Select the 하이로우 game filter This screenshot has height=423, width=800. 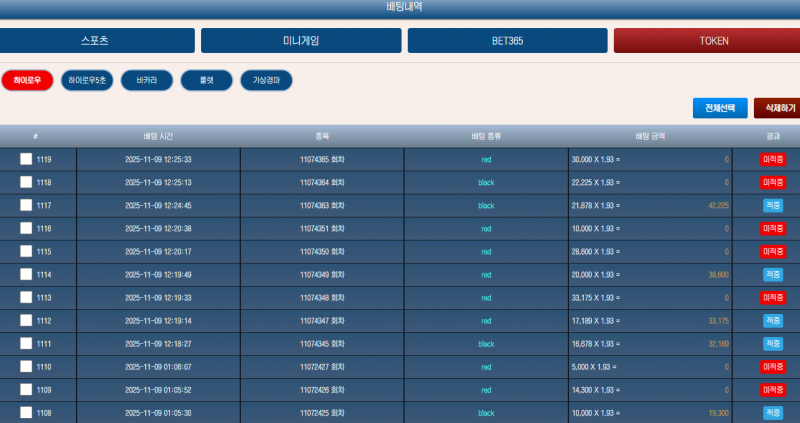coord(27,80)
